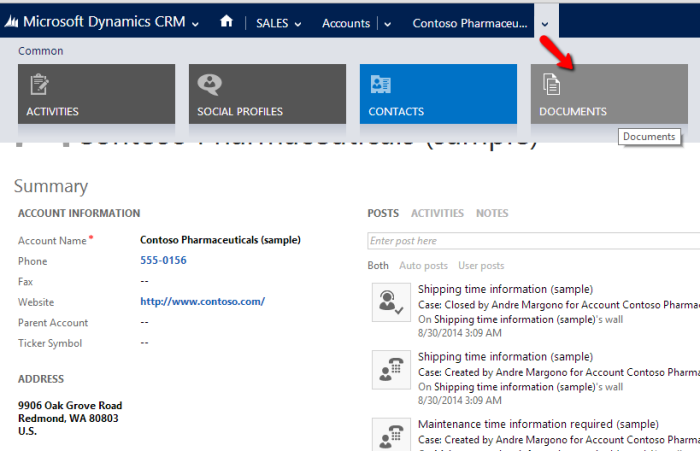Open the Social Profiles tile

point(267,94)
